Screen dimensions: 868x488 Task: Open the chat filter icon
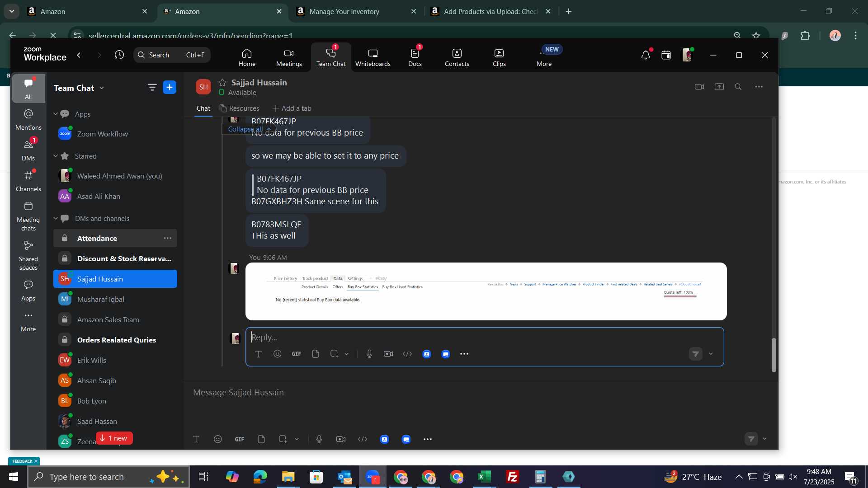coord(152,88)
